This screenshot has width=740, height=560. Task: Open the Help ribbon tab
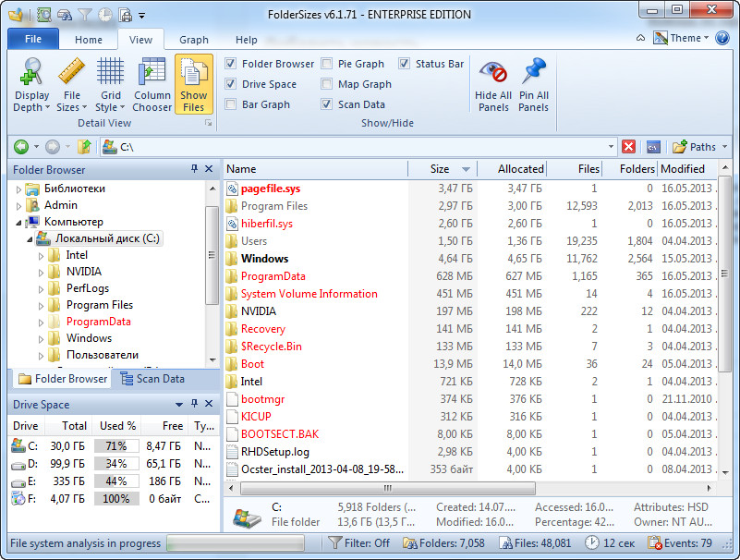(x=247, y=40)
